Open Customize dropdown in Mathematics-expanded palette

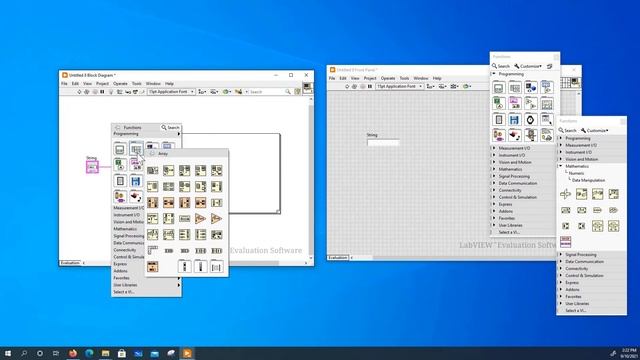click(595, 130)
